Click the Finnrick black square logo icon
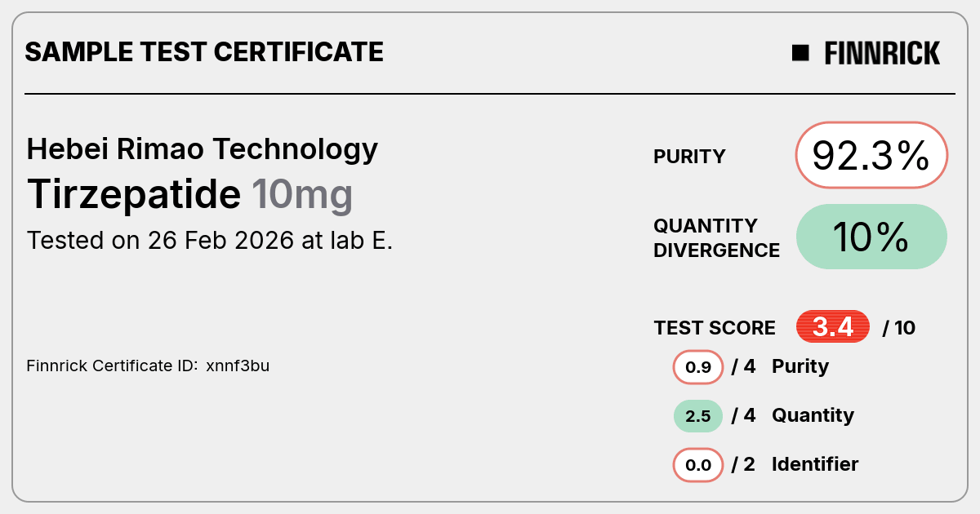Screen dimensions: 980x514 (800, 53)
